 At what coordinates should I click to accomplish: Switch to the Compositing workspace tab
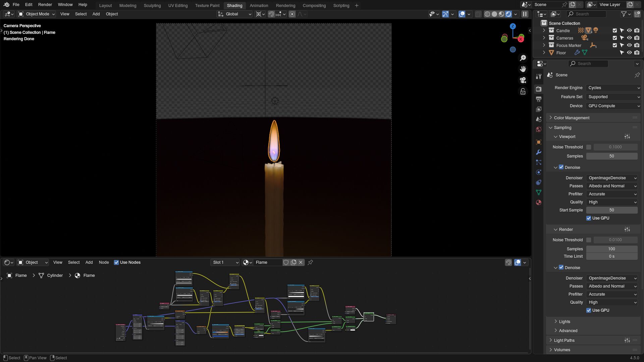pos(314,5)
